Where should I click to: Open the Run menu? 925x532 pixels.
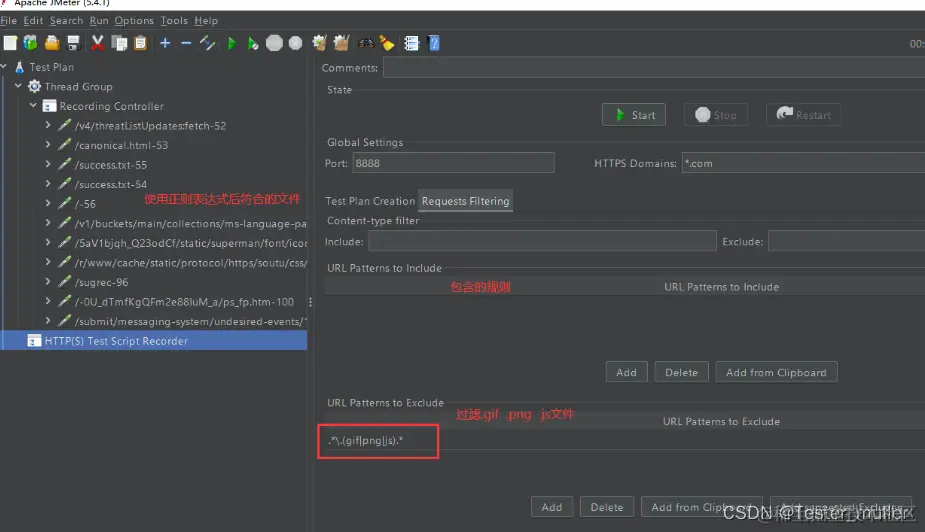point(99,21)
